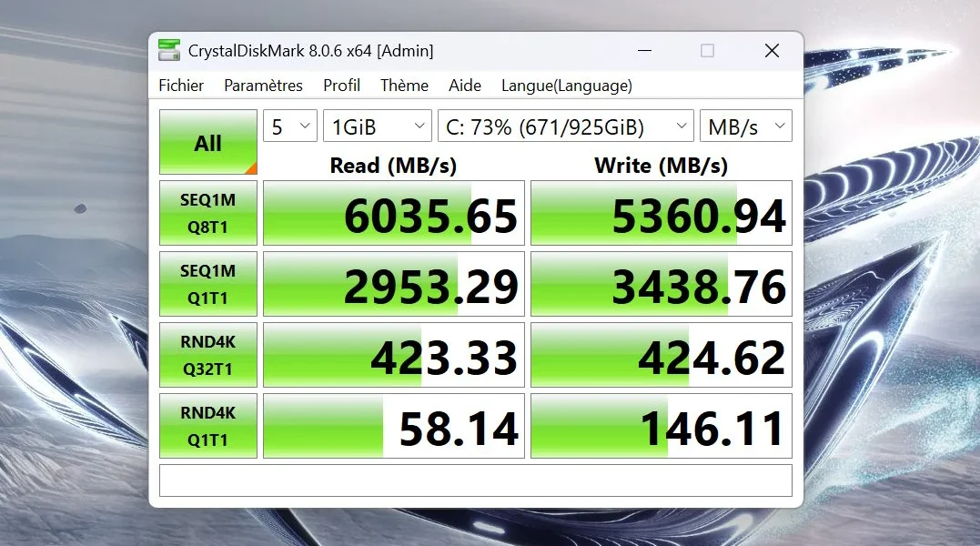This screenshot has height=546, width=980.
Task: Open the test size dropdown showing 1GiB
Action: [x=377, y=126]
